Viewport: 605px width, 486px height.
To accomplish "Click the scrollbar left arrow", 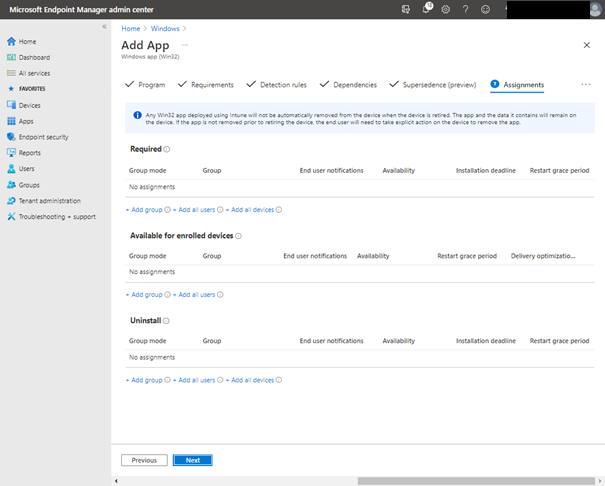I will (x=116, y=481).
